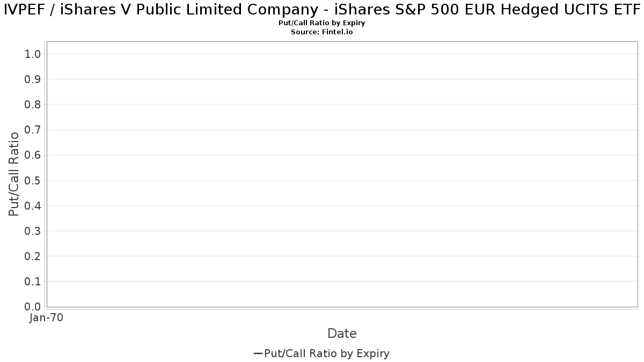Image resolution: width=644 pixels, height=362 pixels.
Task: Click the green legend line swatch
Action: click(x=258, y=353)
